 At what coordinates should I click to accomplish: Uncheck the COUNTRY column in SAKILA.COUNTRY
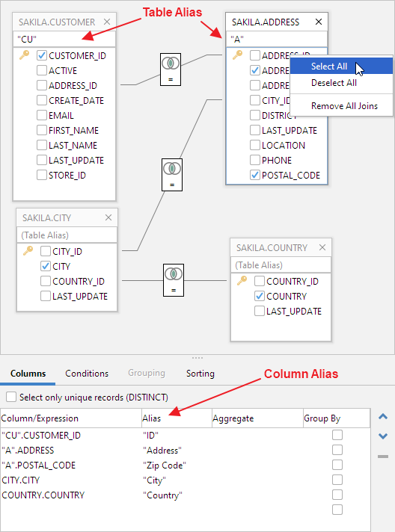click(x=260, y=296)
